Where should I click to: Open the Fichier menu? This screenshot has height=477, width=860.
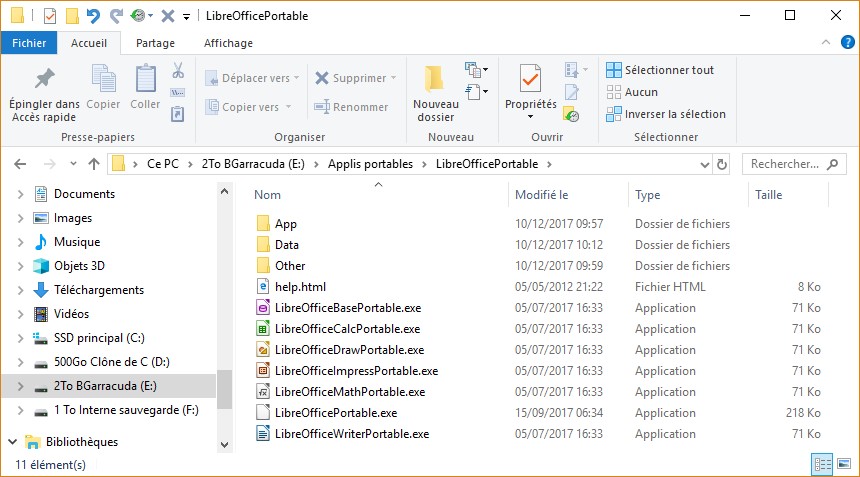click(x=29, y=43)
